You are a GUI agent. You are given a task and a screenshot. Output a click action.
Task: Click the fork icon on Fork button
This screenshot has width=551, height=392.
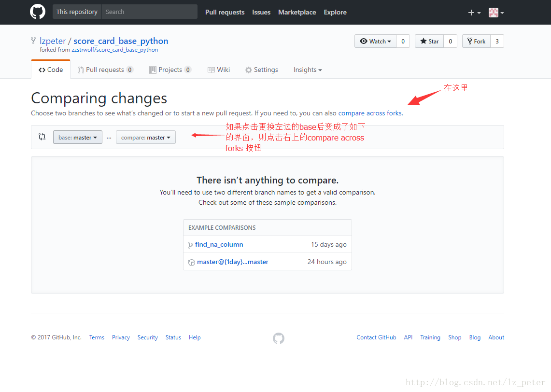(x=470, y=41)
